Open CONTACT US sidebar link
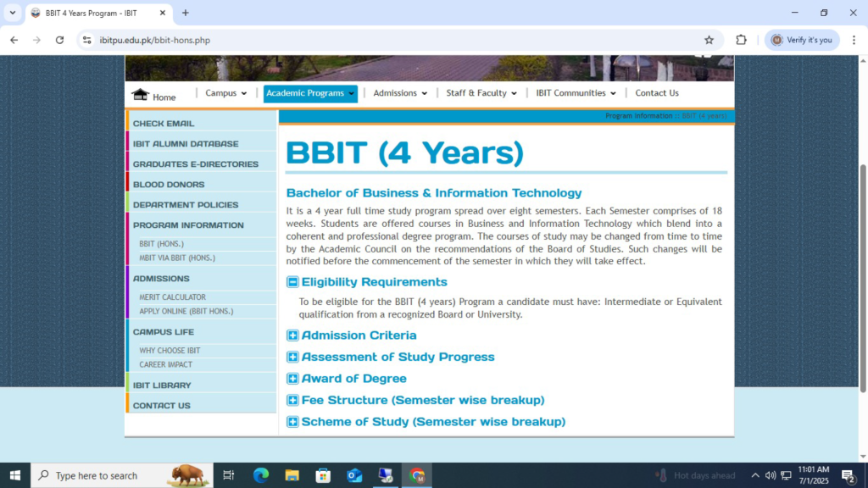The image size is (868, 488). pos(161,406)
